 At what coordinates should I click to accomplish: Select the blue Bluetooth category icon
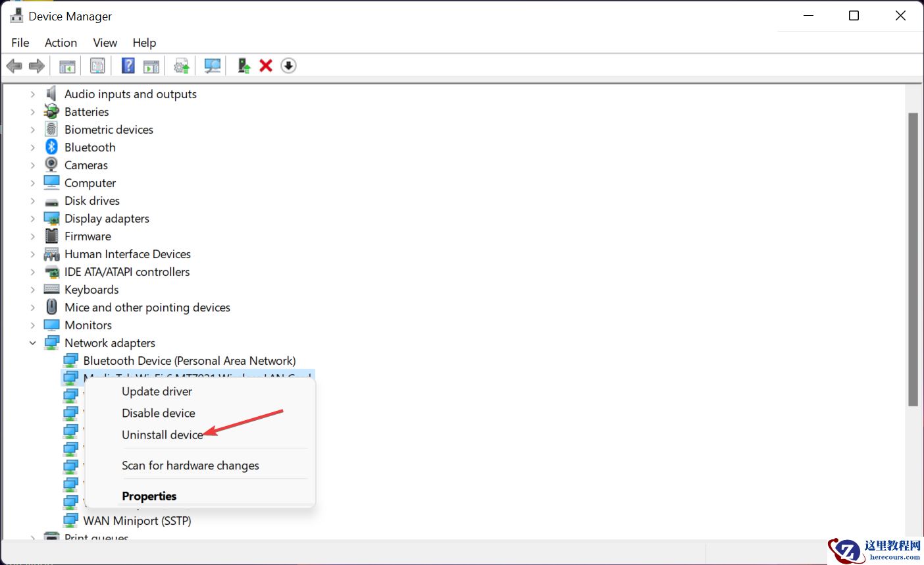51,148
